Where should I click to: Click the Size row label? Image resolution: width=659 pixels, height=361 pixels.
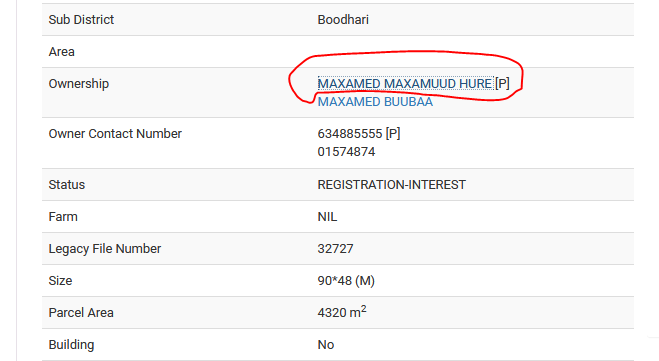pyautogui.click(x=61, y=281)
